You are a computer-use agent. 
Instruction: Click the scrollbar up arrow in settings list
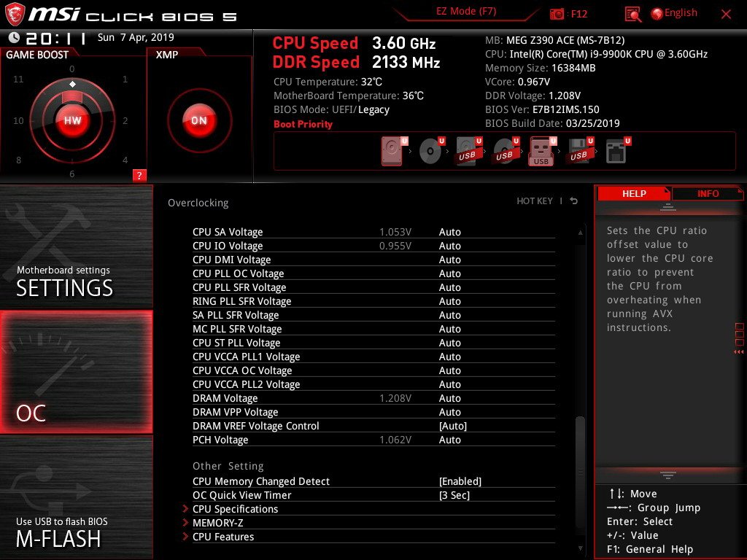(x=580, y=233)
